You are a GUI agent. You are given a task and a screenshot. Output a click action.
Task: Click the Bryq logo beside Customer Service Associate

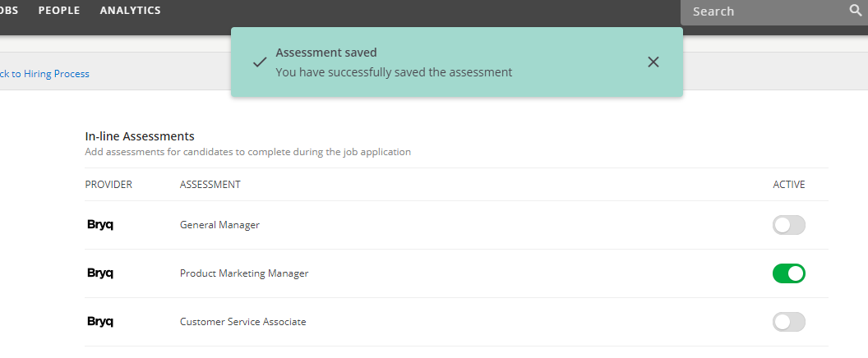click(100, 322)
